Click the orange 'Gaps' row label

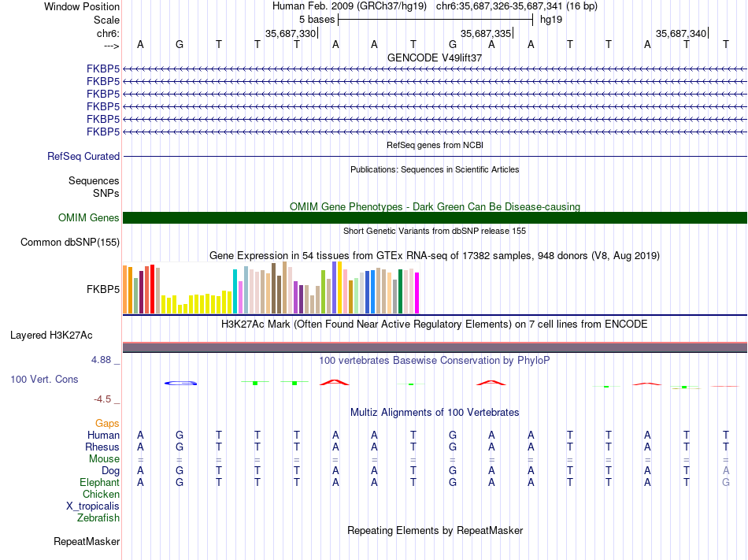pos(107,424)
